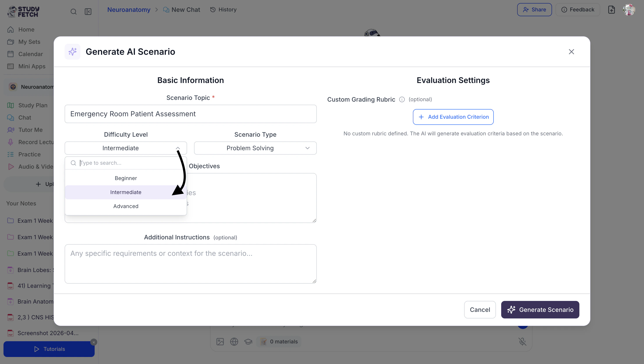Click the search icon in sidebar
Screen dimensions: 644x364
[x=73, y=12]
